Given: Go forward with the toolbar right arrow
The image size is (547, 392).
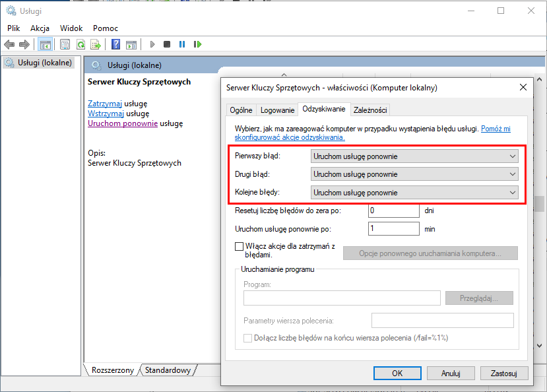Looking at the screenshot, I should (24, 44).
